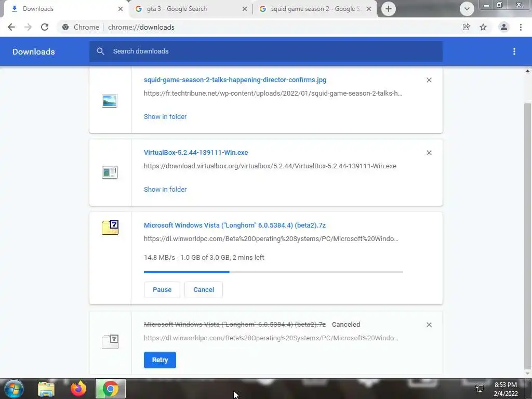
Task: Switch to the squid game season 2 tab
Action: [315, 9]
